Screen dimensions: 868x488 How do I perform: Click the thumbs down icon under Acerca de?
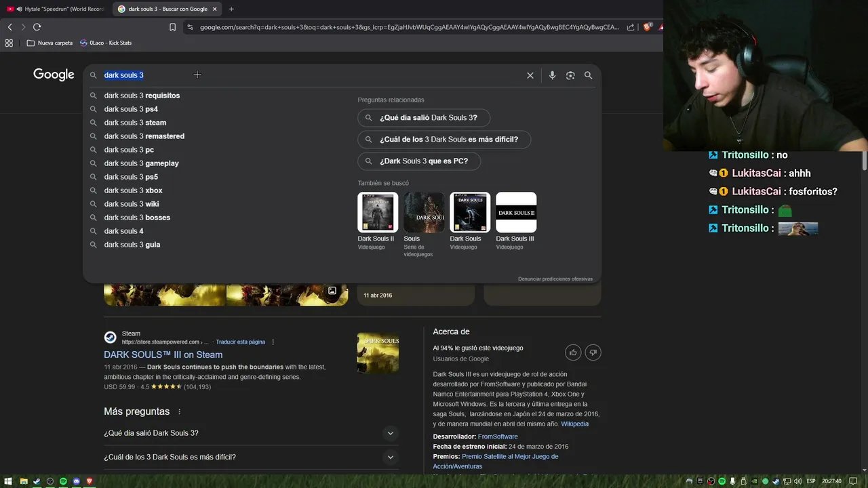[x=593, y=352]
